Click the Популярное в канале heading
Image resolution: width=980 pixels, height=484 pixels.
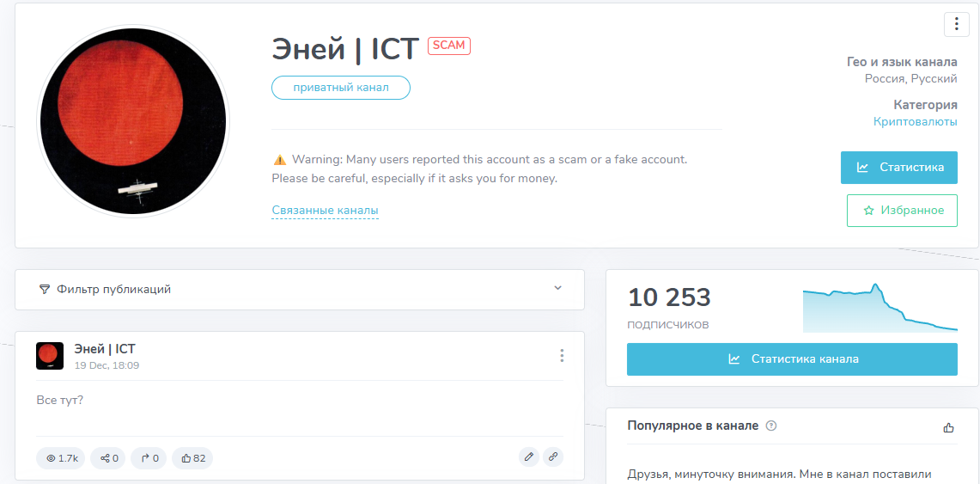click(692, 426)
